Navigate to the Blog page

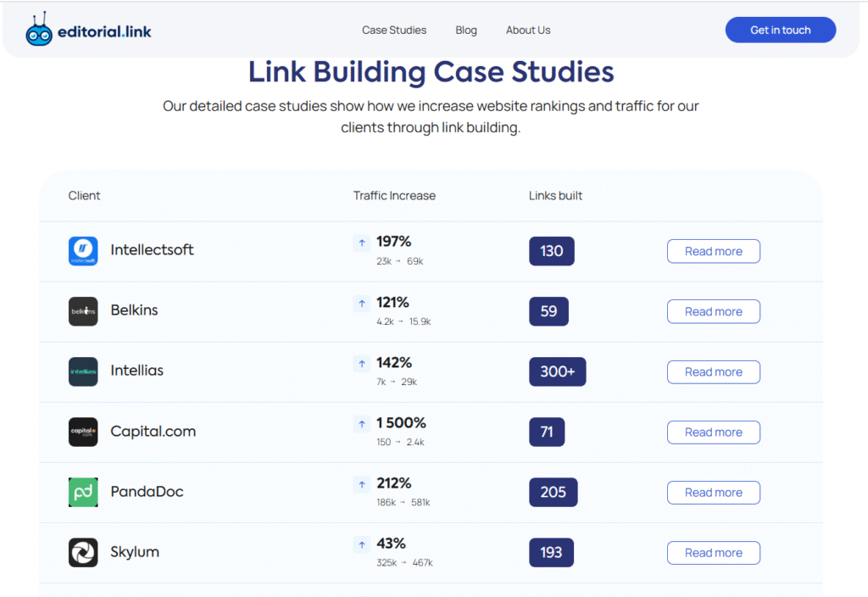465,30
